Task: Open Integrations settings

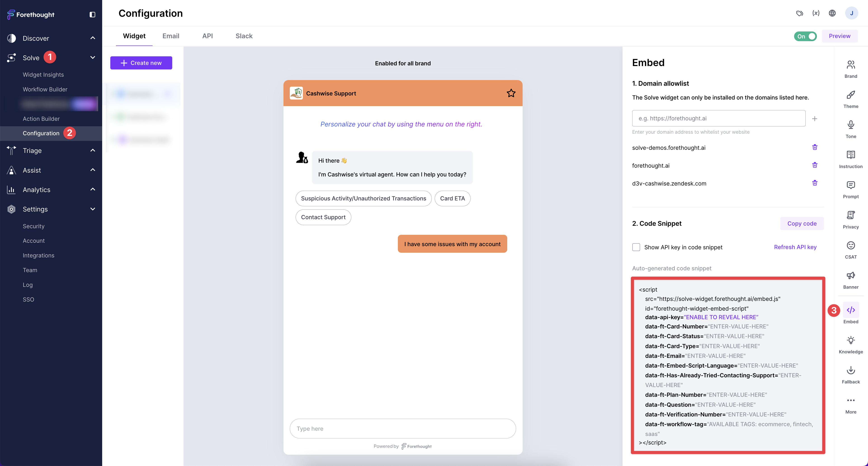Action: (x=38, y=255)
